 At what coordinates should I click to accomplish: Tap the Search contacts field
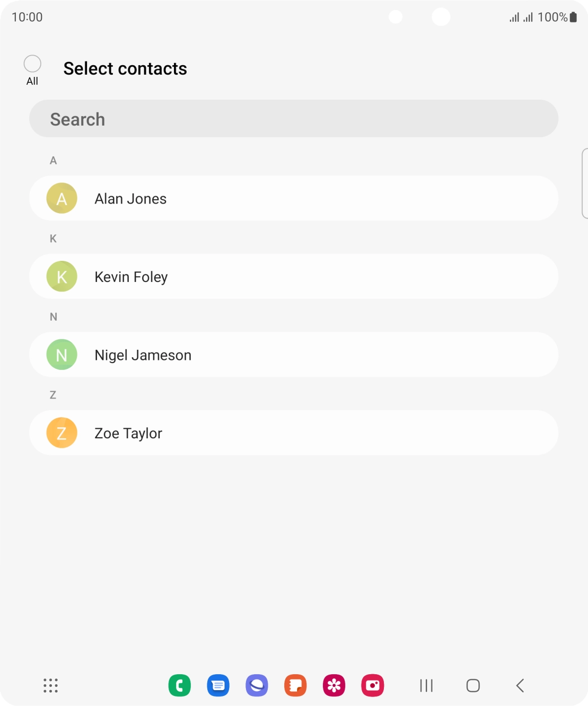pos(293,119)
